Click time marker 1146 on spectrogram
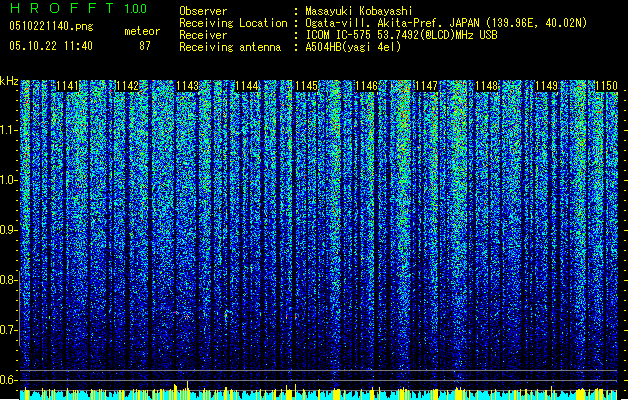The height and width of the screenshot is (400, 629). pos(367,86)
